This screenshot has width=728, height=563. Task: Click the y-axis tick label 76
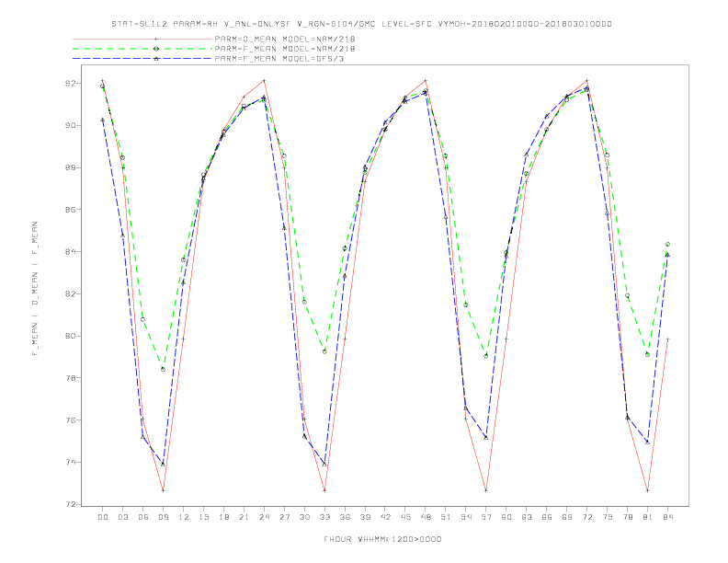pos(70,419)
